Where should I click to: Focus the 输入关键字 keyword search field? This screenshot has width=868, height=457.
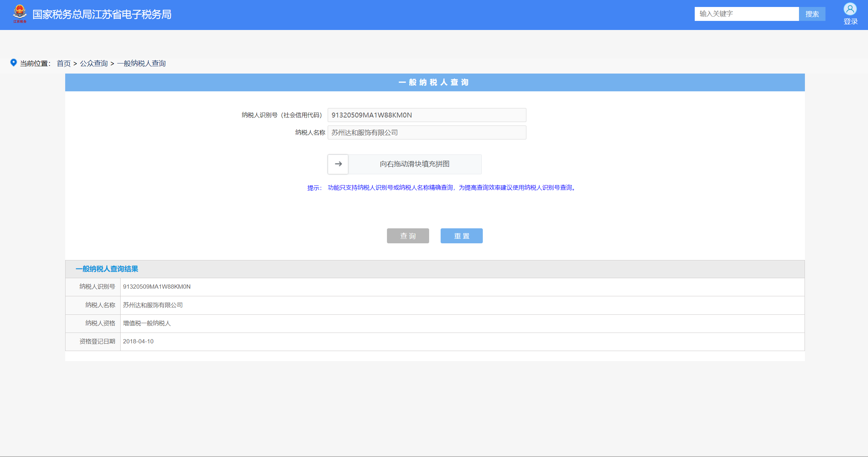(746, 14)
